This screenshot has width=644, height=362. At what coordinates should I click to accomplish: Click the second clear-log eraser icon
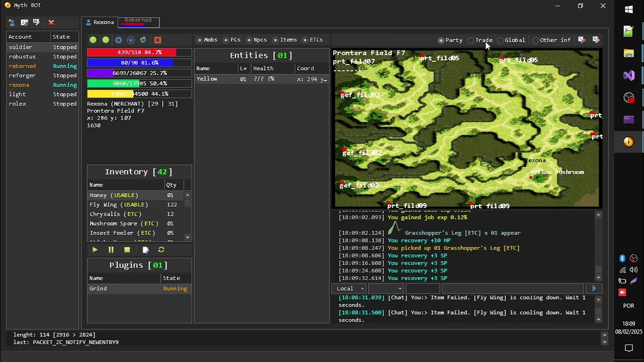point(596,40)
